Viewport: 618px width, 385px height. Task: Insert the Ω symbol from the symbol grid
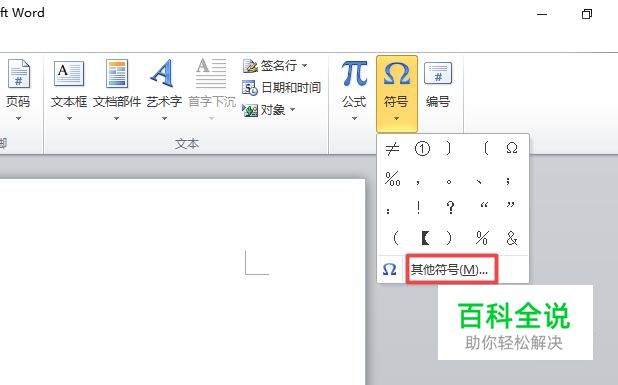coord(512,149)
